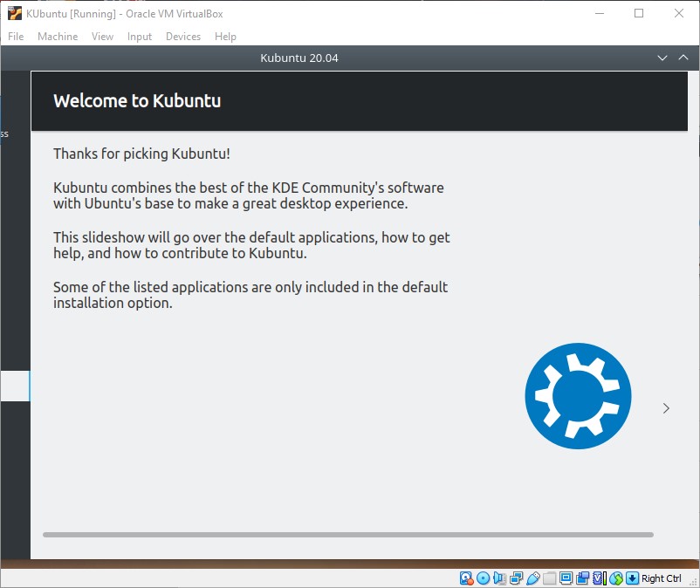Open the Input menu
The height and width of the screenshot is (588, 700).
pos(140,37)
